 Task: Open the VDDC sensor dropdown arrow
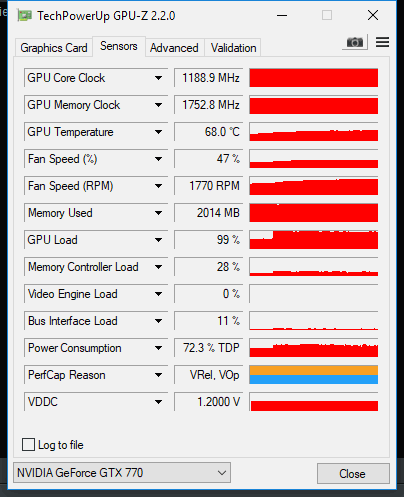(159, 402)
